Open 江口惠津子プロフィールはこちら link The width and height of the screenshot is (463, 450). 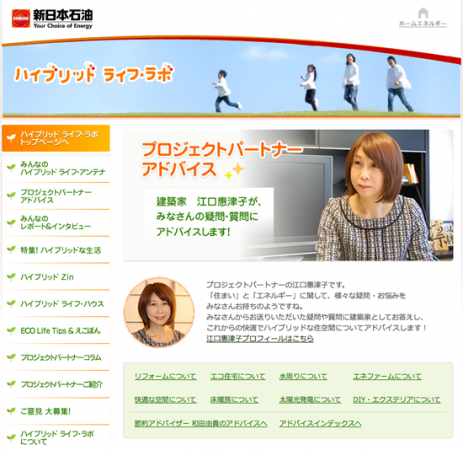pos(260,339)
